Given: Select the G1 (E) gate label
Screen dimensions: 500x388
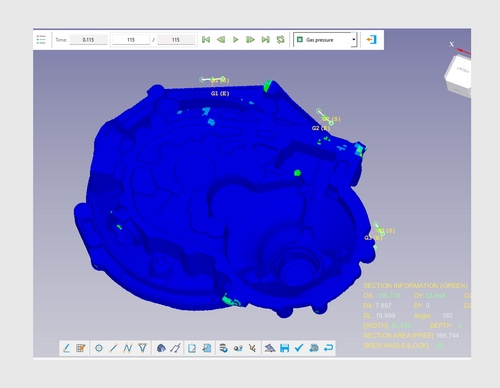Looking at the screenshot, I should coord(220,93).
